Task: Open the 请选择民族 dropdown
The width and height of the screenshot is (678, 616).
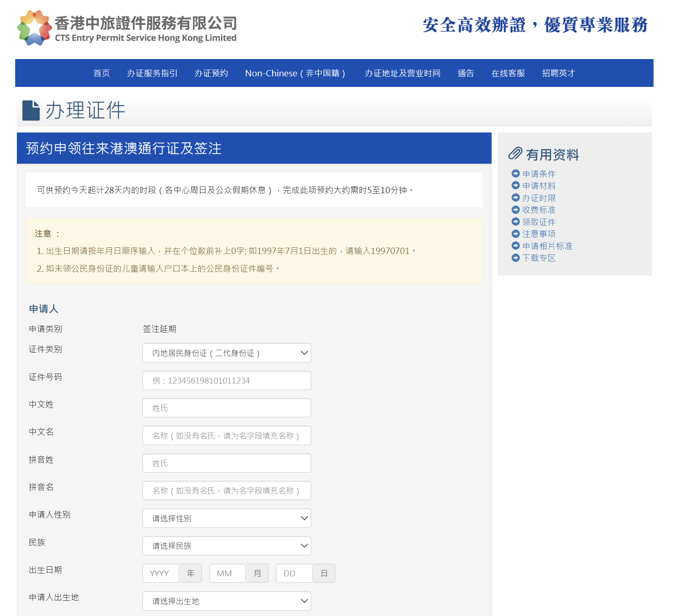Action: [226, 546]
